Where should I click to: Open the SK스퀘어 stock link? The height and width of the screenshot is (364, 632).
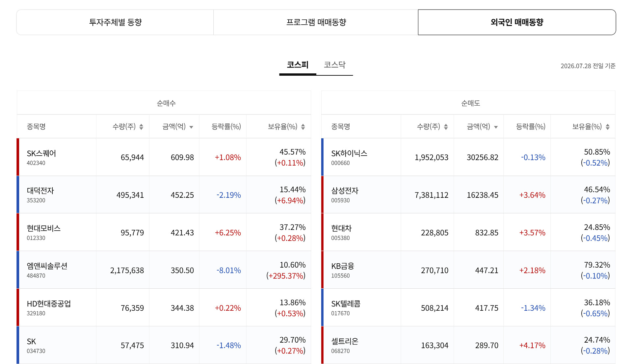[x=41, y=153]
